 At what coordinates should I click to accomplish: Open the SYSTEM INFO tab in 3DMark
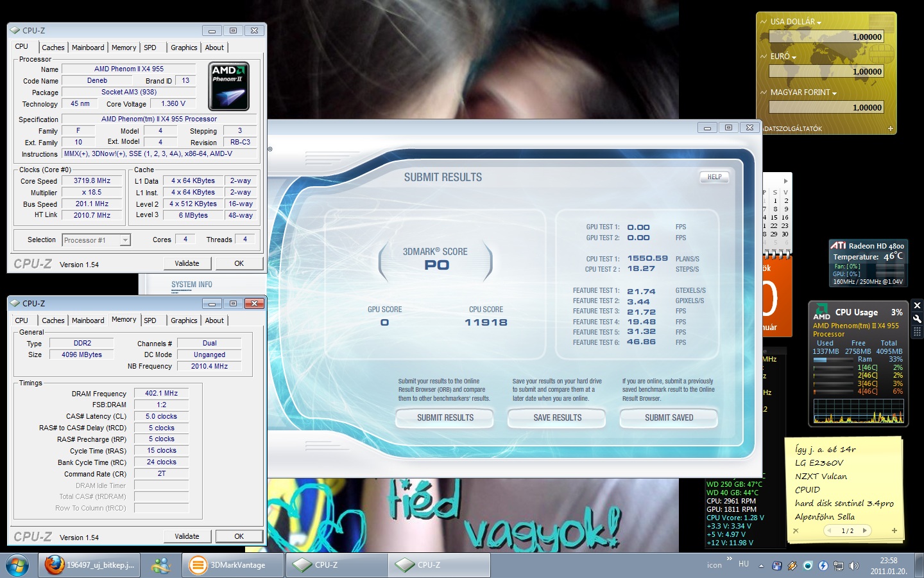[x=191, y=285]
